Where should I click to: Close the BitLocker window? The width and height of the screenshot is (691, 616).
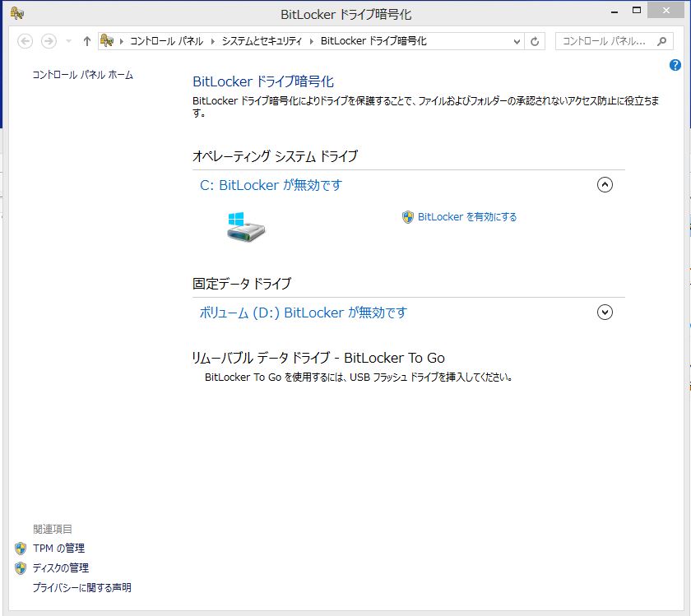point(665,11)
